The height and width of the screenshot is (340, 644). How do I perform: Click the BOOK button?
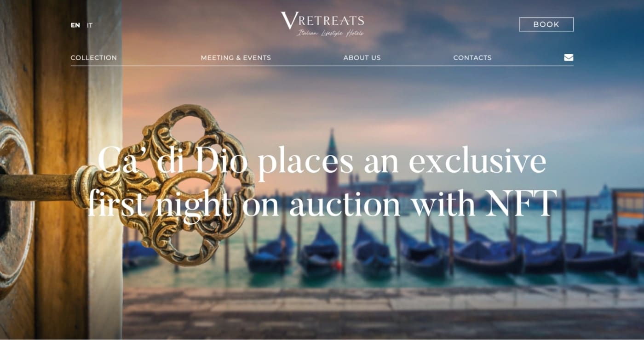546,24
